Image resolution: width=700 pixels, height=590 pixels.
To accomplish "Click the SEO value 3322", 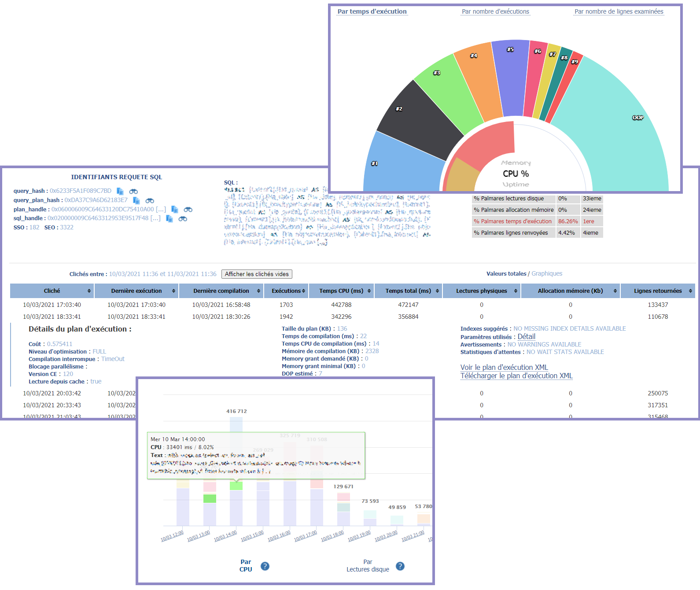I will (x=66, y=228).
